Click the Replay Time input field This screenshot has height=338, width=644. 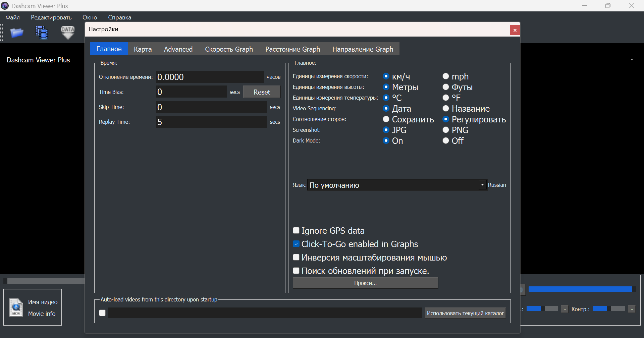click(211, 122)
